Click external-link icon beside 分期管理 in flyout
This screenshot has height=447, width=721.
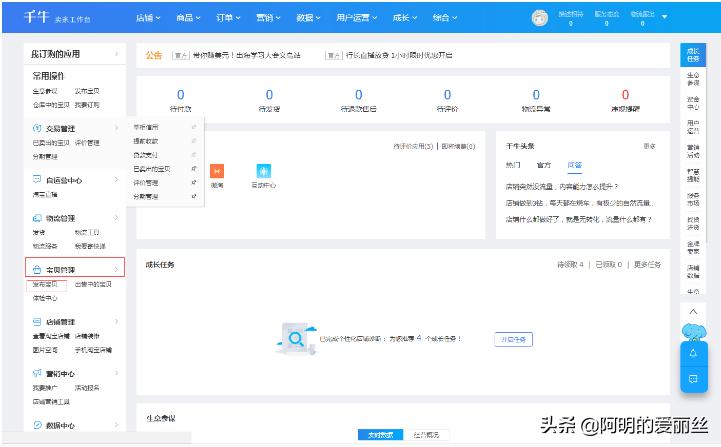point(194,196)
